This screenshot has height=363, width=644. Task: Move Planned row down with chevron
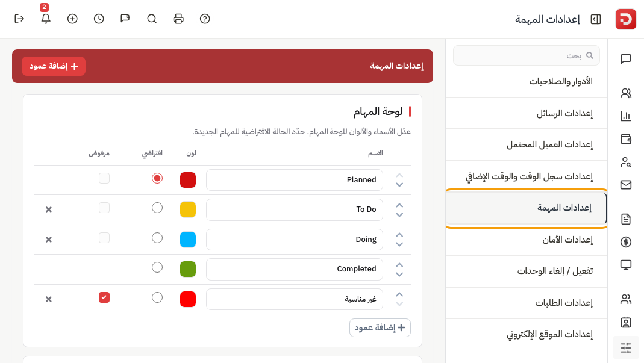tap(399, 185)
